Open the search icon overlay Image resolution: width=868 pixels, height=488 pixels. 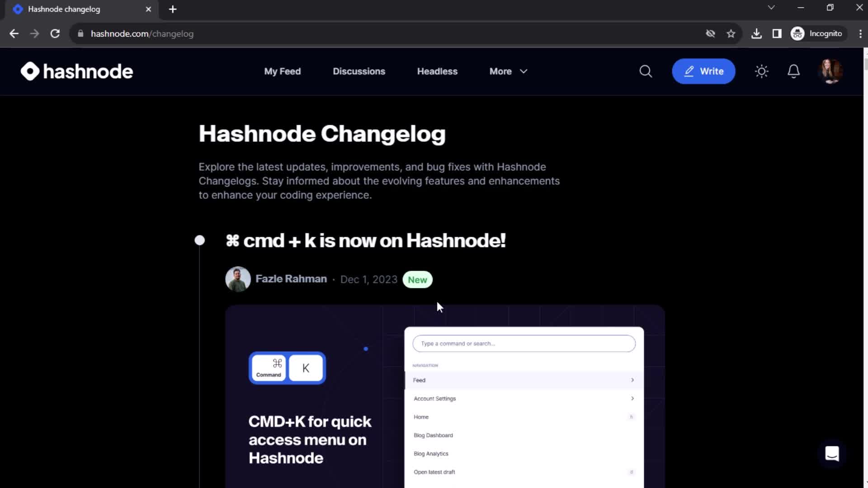click(x=646, y=71)
